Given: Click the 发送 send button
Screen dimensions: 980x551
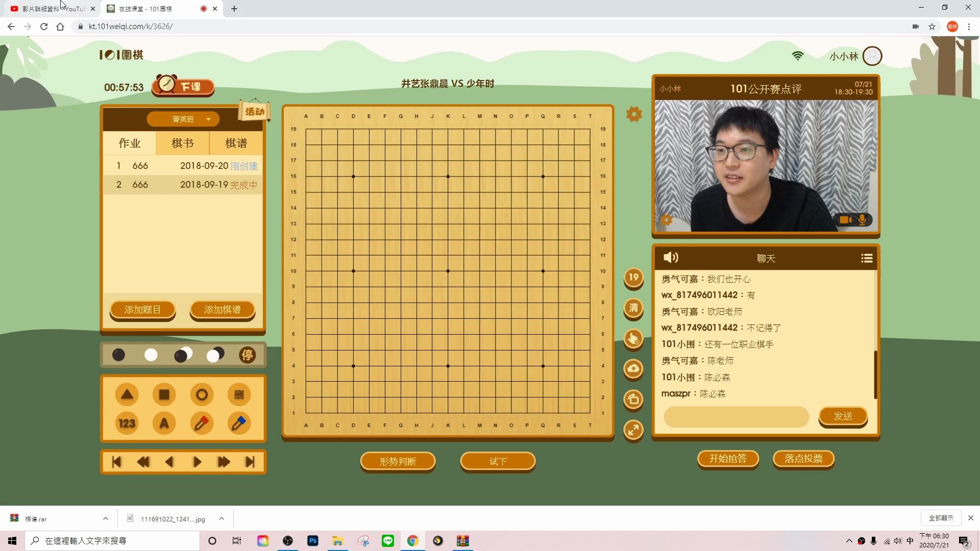Looking at the screenshot, I should [843, 416].
